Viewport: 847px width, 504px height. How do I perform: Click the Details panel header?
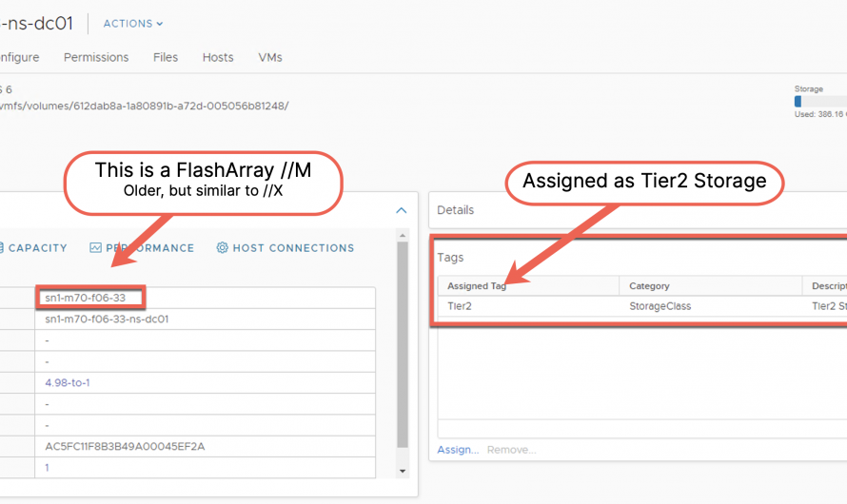tap(455, 210)
